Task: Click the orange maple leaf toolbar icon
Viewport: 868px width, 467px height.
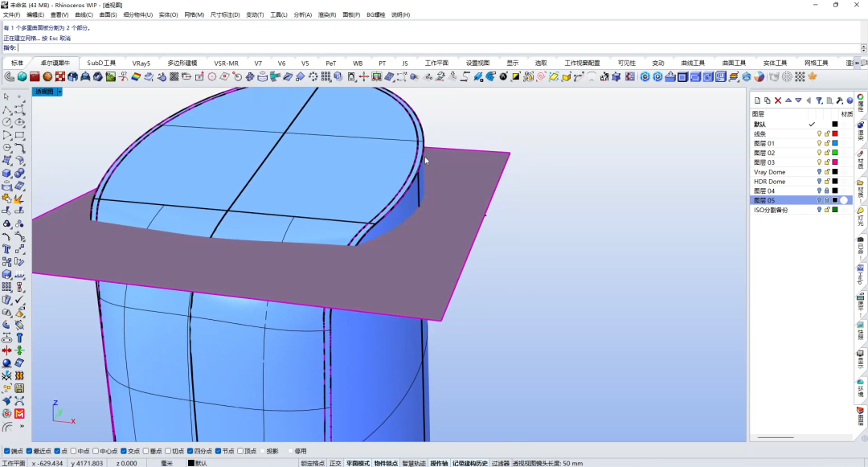Action: [813, 77]
